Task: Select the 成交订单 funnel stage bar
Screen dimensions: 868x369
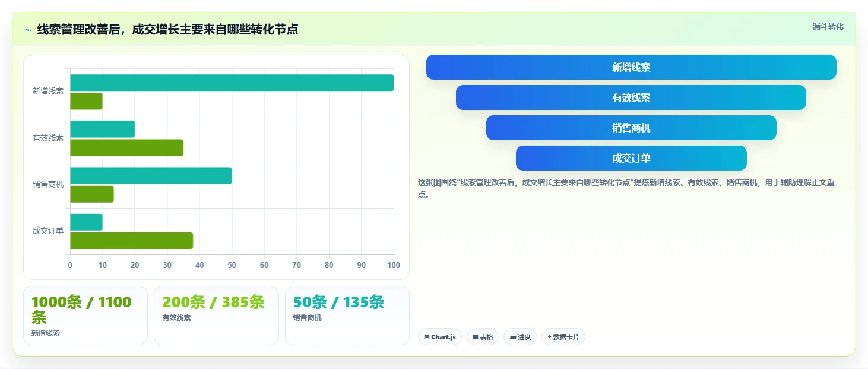Action: click(x=631, y=158)
